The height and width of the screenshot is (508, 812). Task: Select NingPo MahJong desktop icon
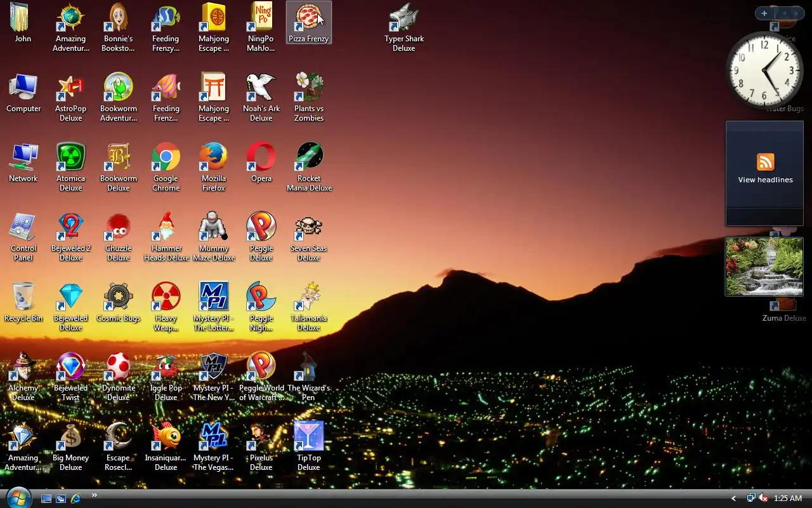click(261, 27)
